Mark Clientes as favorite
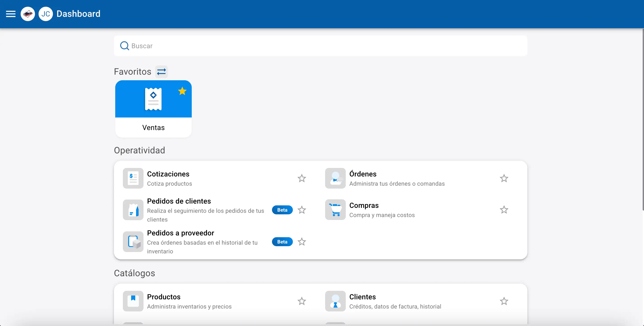The height and width of the screenshot is (326, 644). tap(504, 301)
